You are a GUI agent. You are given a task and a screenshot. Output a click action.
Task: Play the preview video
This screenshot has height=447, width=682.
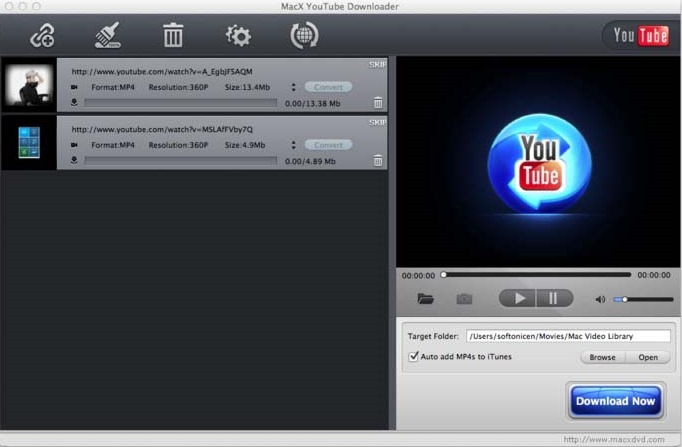click(518, 298)
